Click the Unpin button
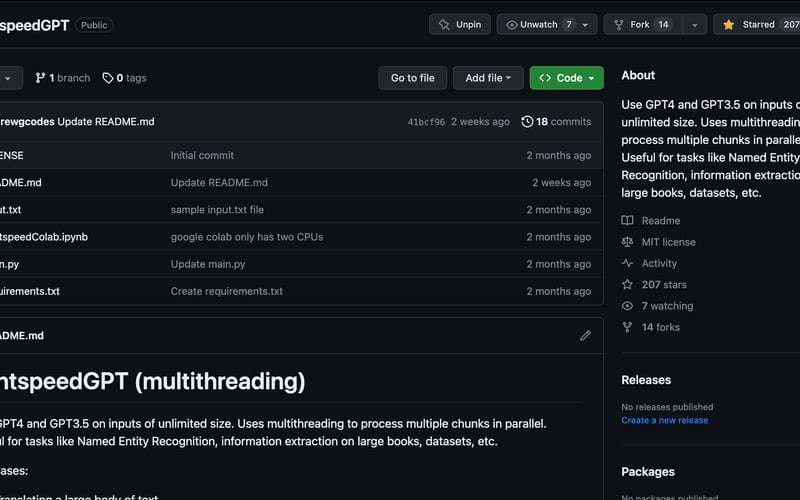The width and height of the screenshot is (800, 500). pyautogui.click(x=460, y=24)
